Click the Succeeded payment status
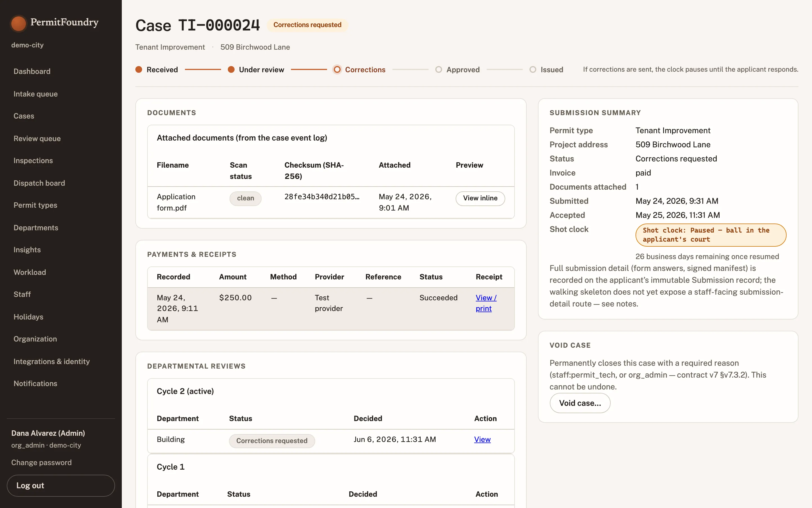Screen dimensions: 812x508 click(x=438, y=298)
